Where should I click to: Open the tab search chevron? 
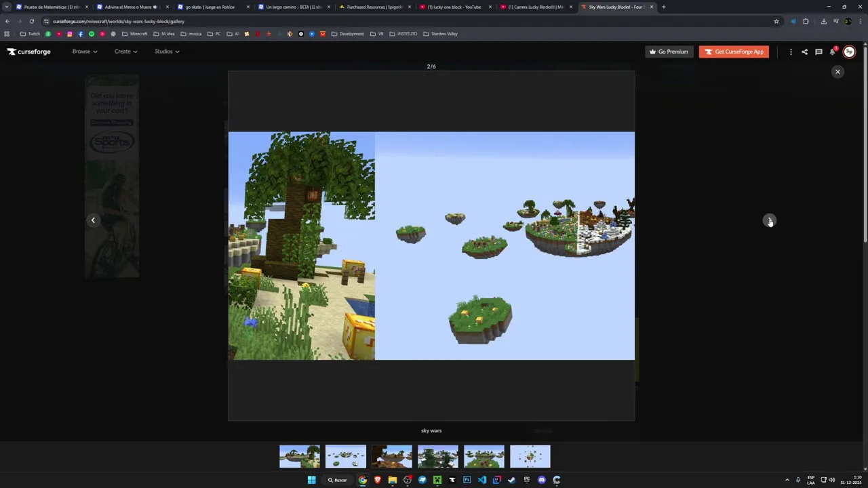pyautogui.click(x=7, y=7)
